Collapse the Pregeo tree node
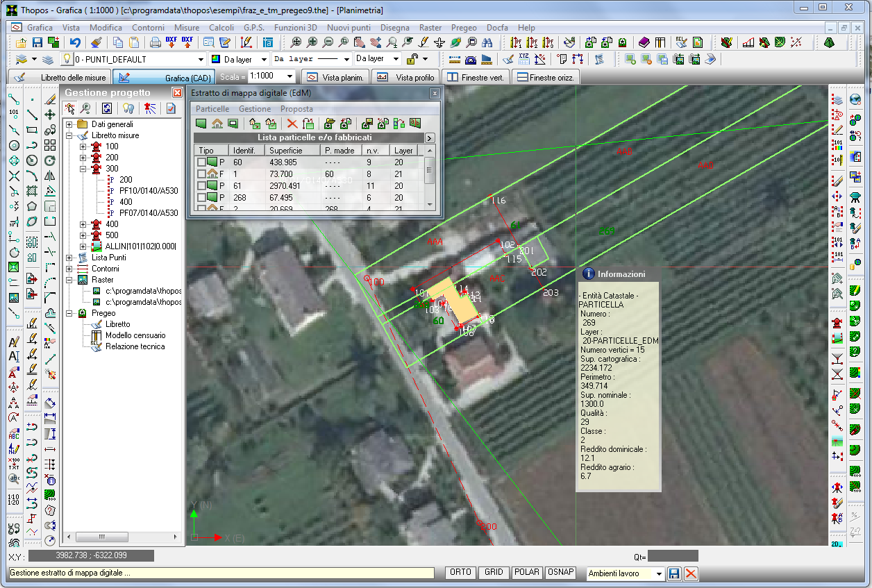Viewport: 872px width, 588px height. (69, 313)
